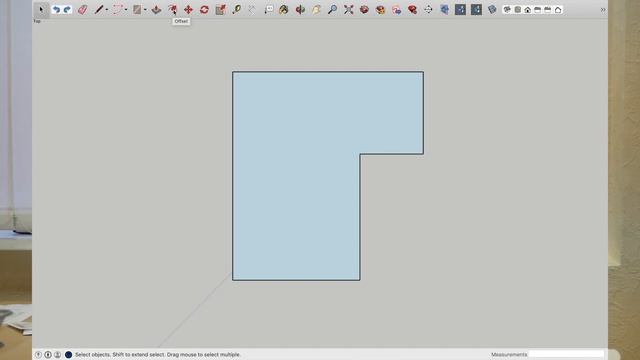Select the Line pencil tool
This screenshot has width=640, height=360.
tap(98, 9)
